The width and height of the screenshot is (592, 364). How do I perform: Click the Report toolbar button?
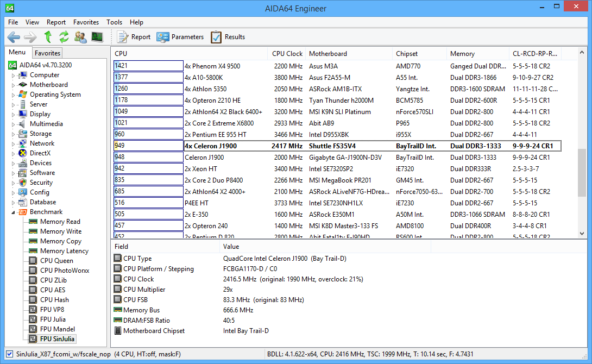tap(134, 37)
